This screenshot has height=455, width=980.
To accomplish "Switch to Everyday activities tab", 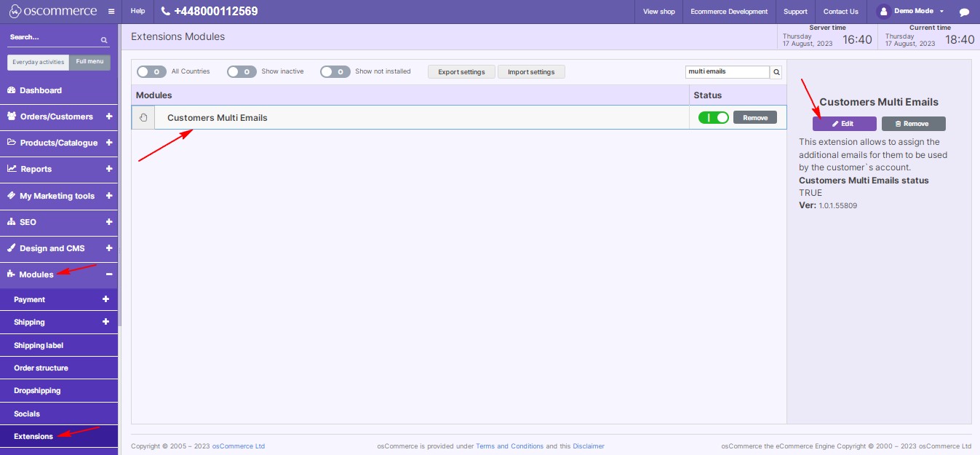I will 39,62.
